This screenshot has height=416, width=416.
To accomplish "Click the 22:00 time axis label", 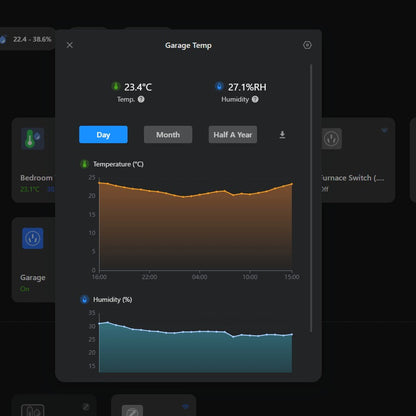I will point(149,277).
